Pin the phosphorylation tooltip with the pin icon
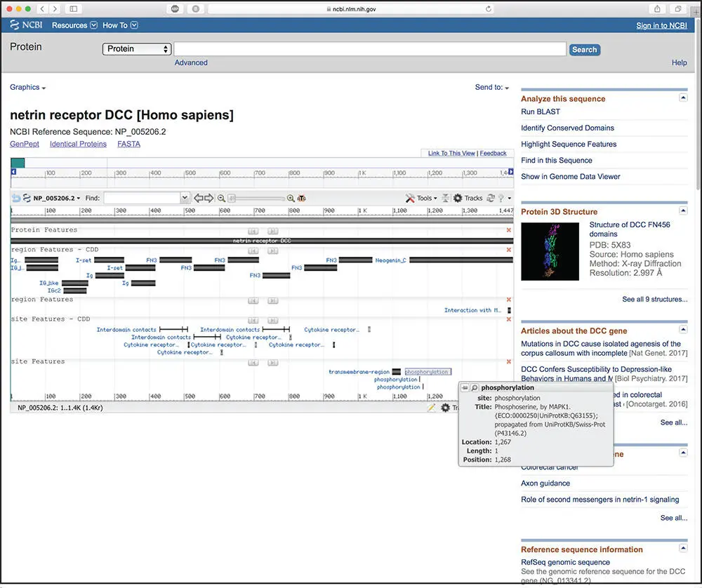This screenshot has height=588, width=702. [x=465, y=387]
